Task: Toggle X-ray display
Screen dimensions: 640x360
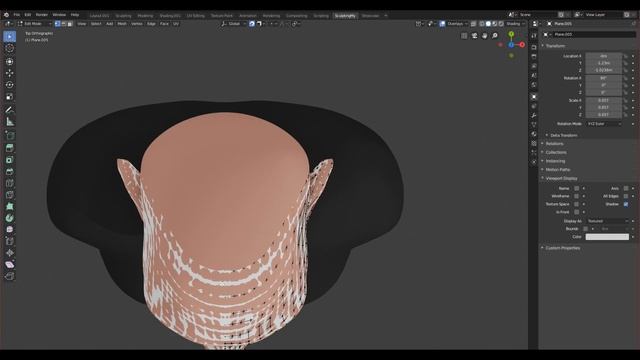Action: point(473,24)
